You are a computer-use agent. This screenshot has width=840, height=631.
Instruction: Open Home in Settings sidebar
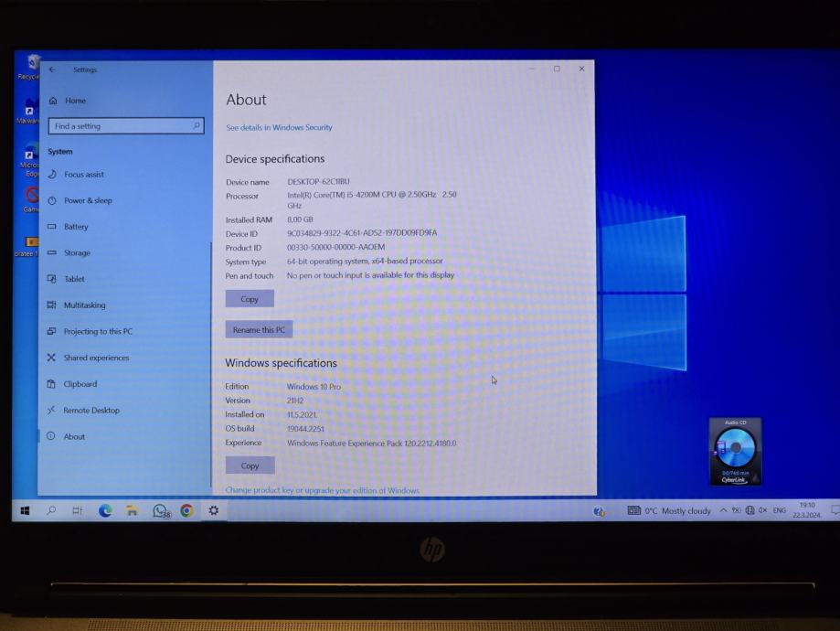[75, 101]
